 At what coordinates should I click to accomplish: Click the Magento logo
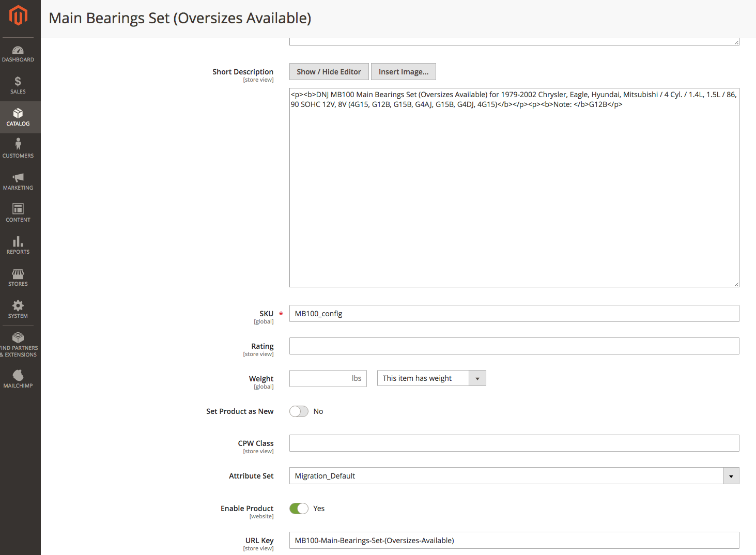point(18,15)
